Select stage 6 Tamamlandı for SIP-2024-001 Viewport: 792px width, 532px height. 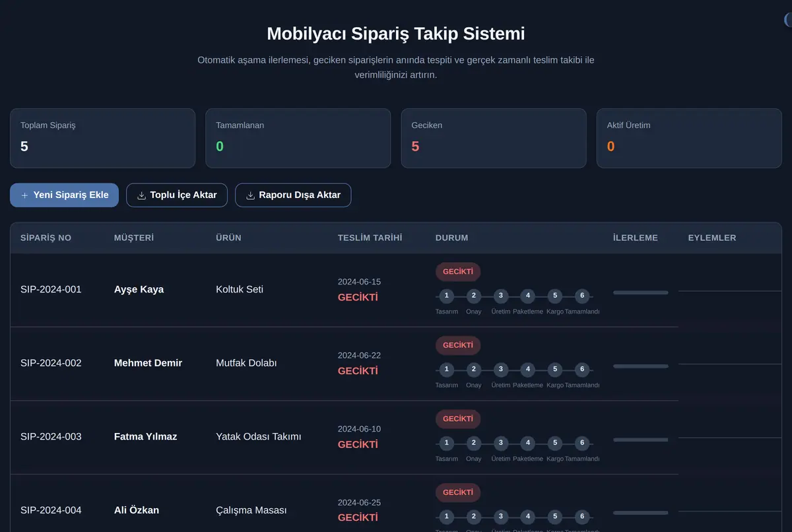tap(582, 296)
